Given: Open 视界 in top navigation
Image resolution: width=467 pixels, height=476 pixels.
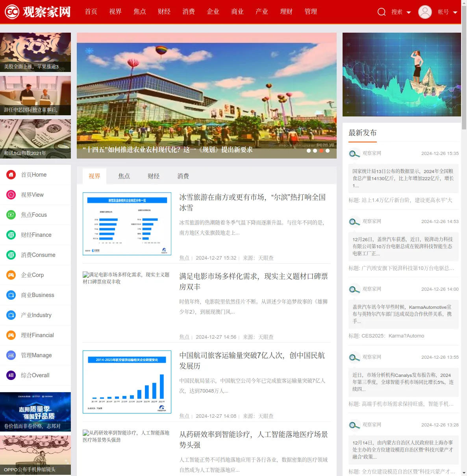Looking at the screenshot, I should [x=115, y=12].
